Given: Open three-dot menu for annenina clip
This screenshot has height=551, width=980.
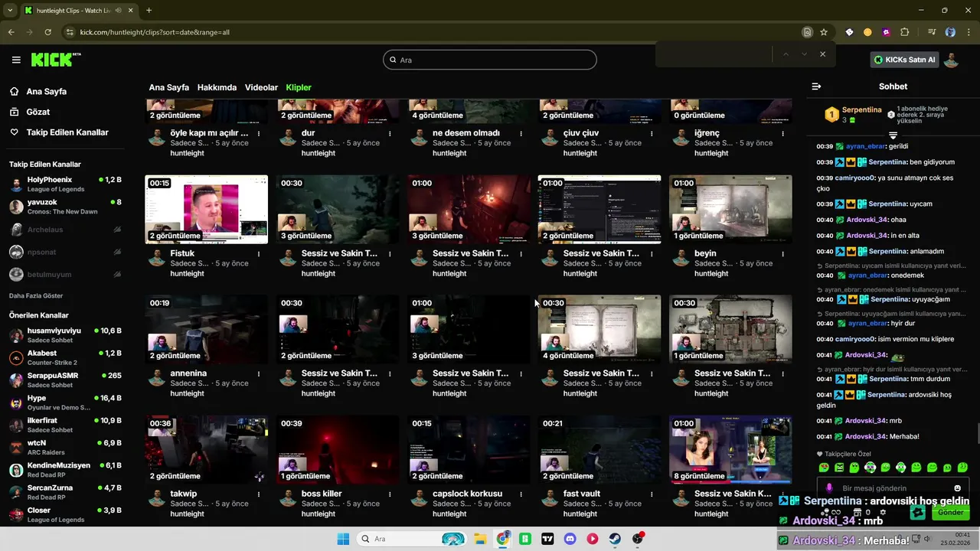Looking at the screenshot, I should [x=259, y=373].
